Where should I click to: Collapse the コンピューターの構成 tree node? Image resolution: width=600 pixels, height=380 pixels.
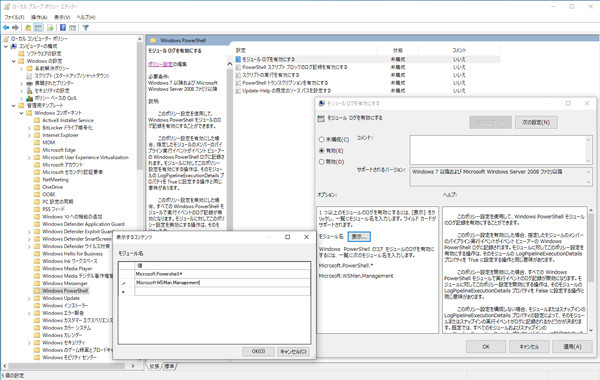pos(6,46)
